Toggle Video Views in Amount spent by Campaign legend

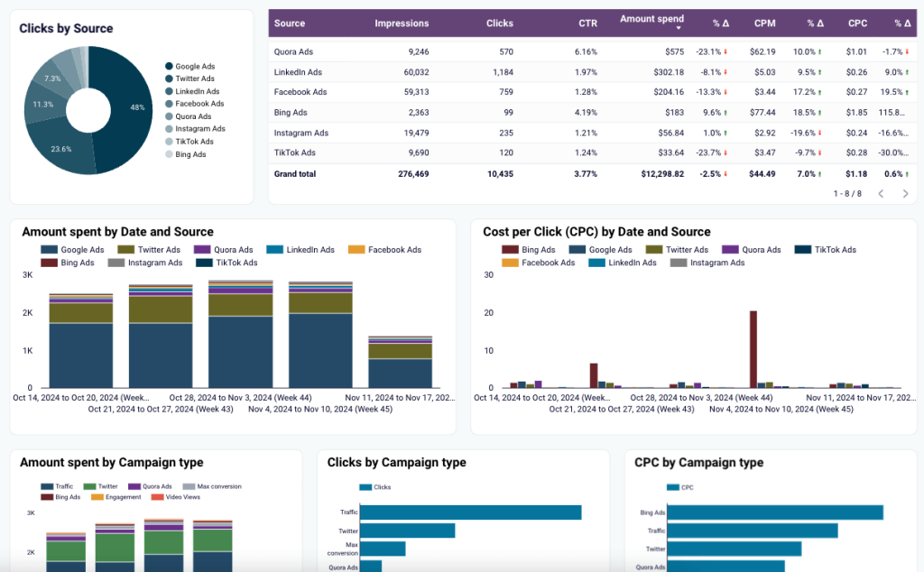point(176,497)
